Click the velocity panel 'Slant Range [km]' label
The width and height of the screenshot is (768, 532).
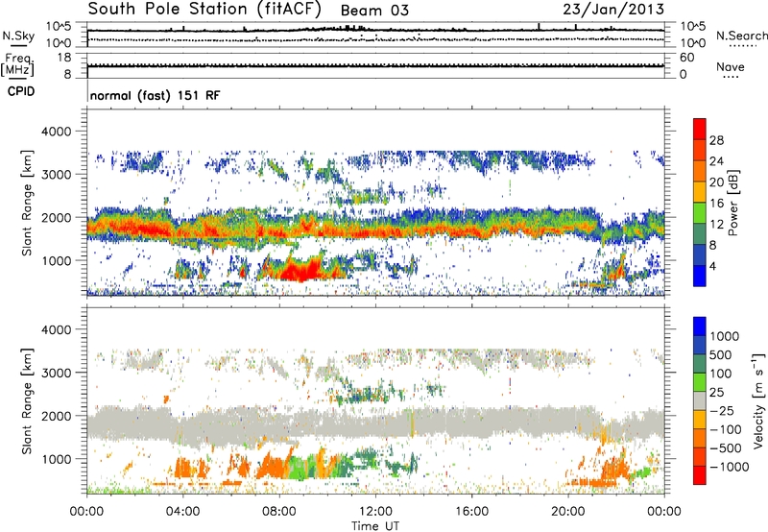click(x=27, y=400)
